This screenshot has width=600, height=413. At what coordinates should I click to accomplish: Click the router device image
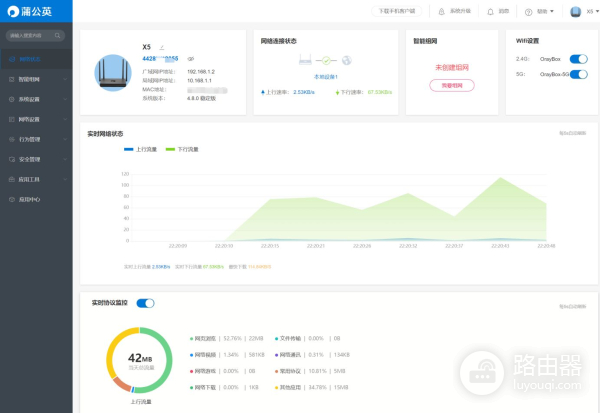[x=117, y=71]
